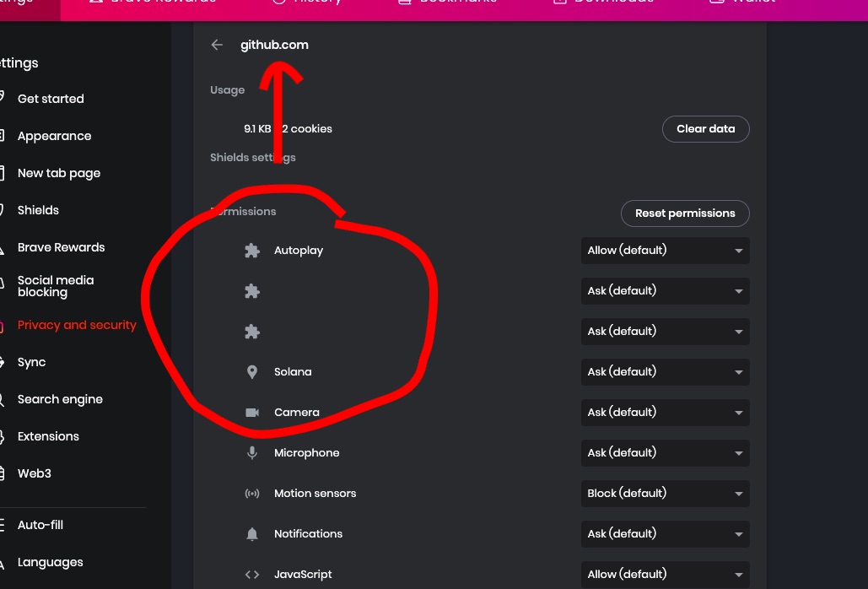Screen dimensions: 868x589
Task: Open the Notifications permission dropdown
Action: 666,533
